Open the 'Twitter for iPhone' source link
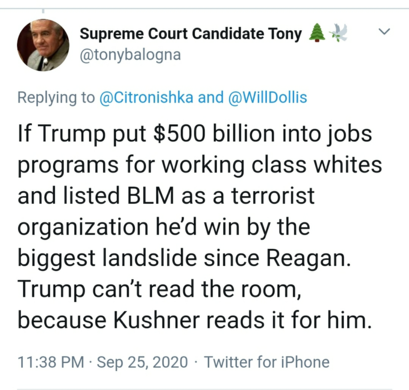 pyautogui.click(x=267, y=362)
